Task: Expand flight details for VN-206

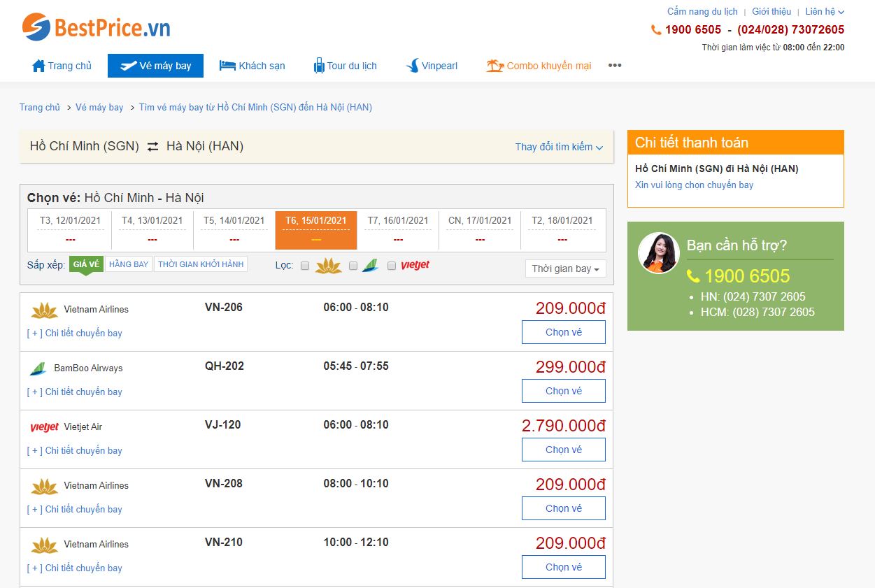Action: tap(75, 334)
